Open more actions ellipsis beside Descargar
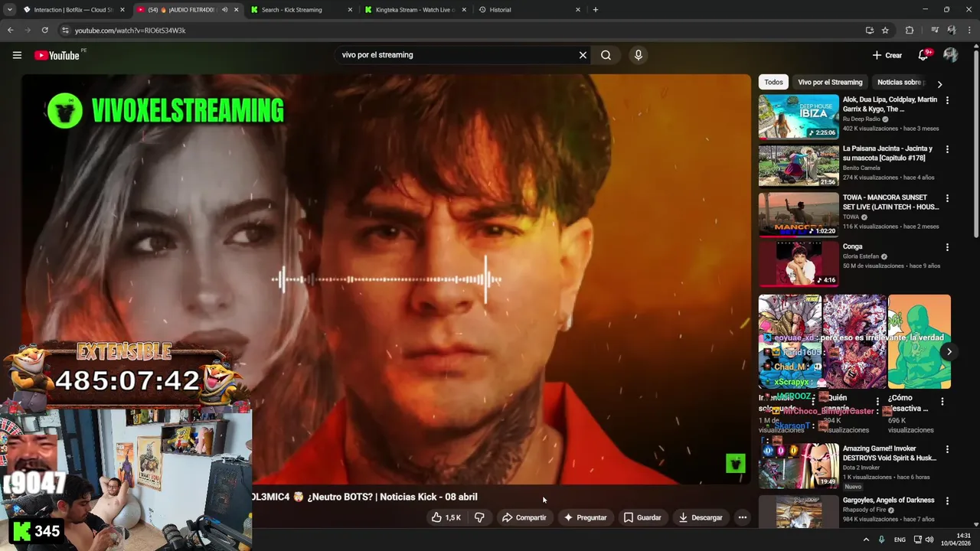980x551 pixels. [x=742, y=517]
